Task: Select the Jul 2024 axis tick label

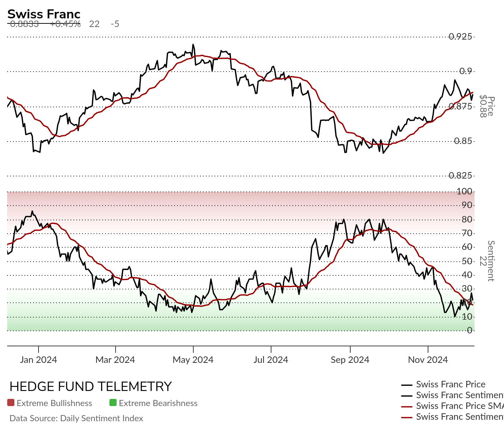Action: coord(271,360)
